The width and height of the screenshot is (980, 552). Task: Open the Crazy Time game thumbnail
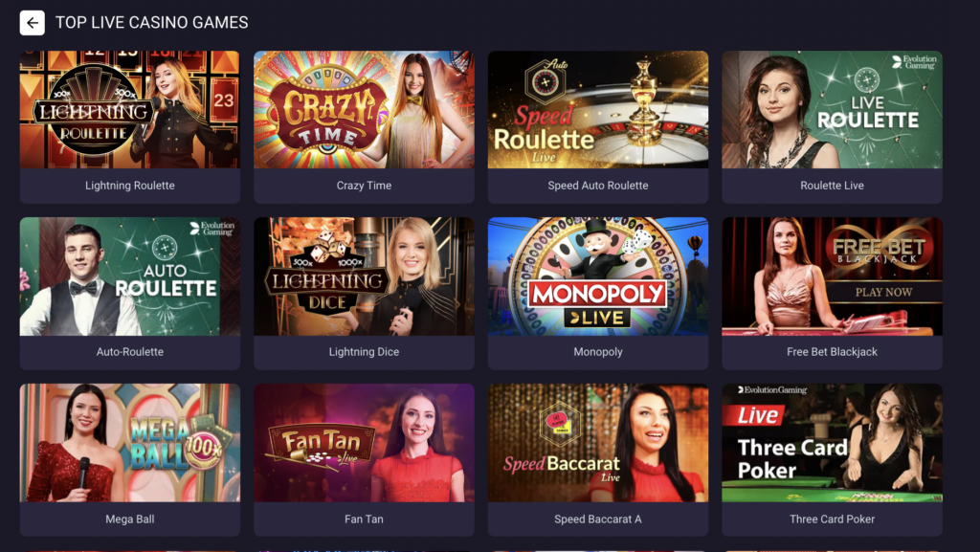[364, 109]
